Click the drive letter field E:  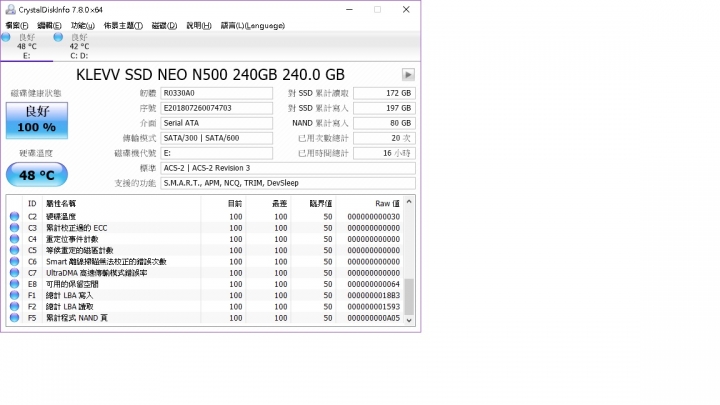(x=216, y=153)
